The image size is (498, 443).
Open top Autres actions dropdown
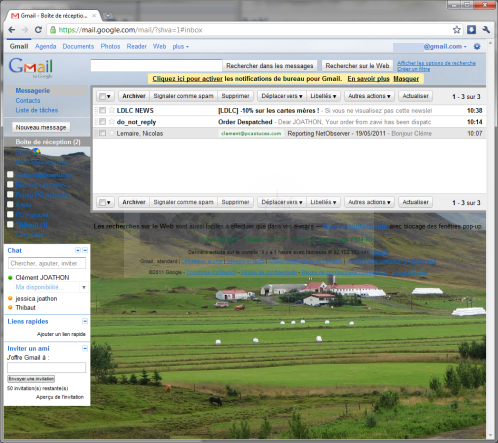[x=369, y=96]
